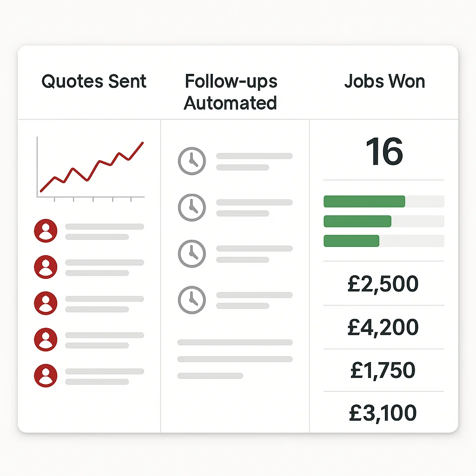This screenshot has height=476, width=476.
Task: Click the red quotes trend line chart
Action: pos(92,167)
